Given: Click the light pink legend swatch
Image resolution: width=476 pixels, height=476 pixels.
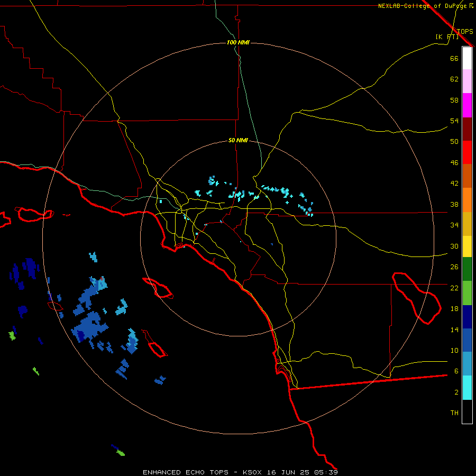Looking at the screenshot, I should tap(467, 81).
